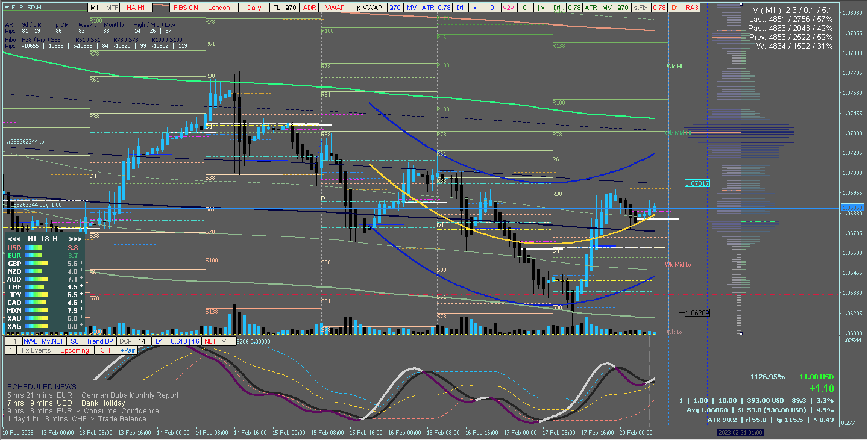Click the +Pair button

[128, 350]
